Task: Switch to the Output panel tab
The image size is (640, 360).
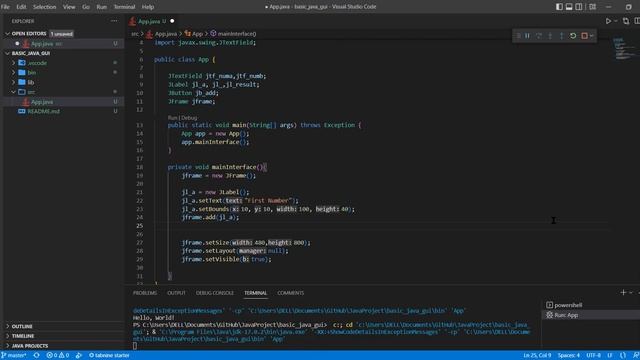Action: tap(176, 293)
